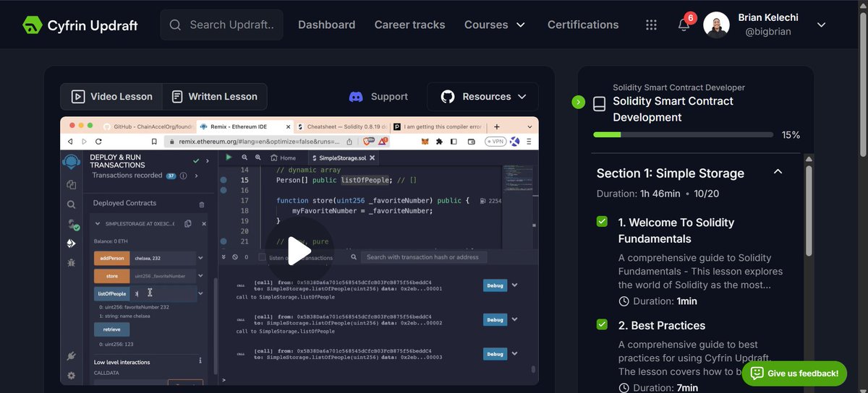Click clock icon beside Duration: 7min

pos(624,388)
